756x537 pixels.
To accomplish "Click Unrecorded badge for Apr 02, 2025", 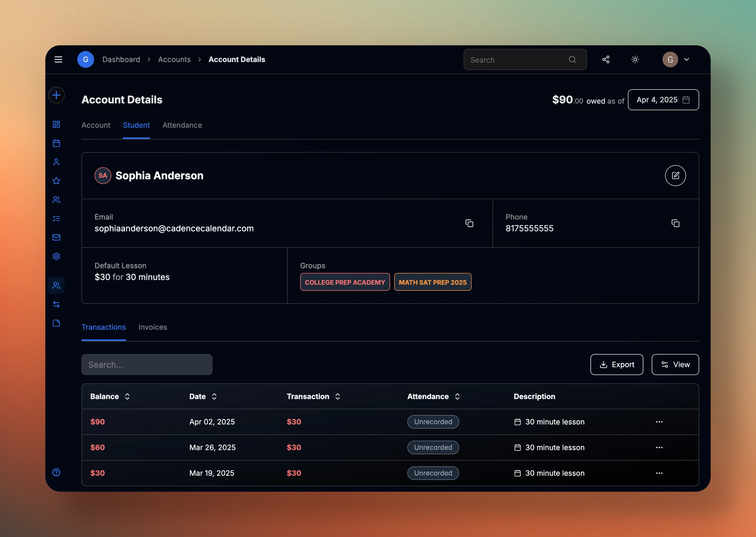I will pos(433,422).
